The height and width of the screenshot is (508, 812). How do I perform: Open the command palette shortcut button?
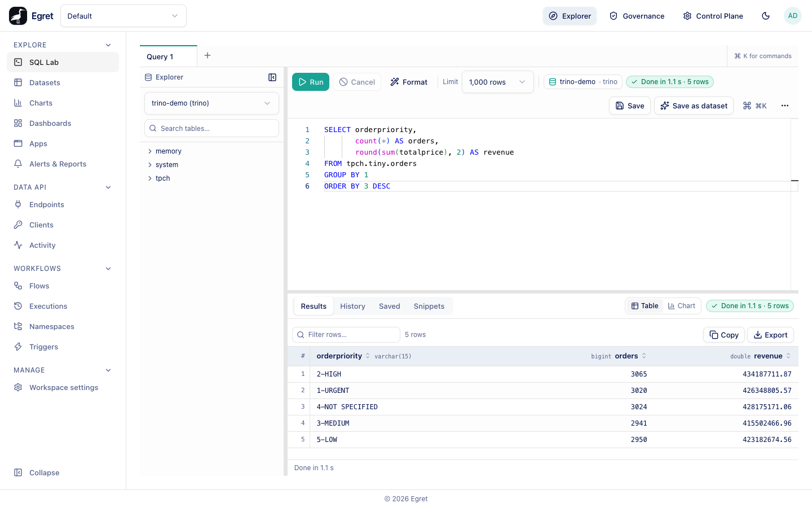click(x=755, y=106)
